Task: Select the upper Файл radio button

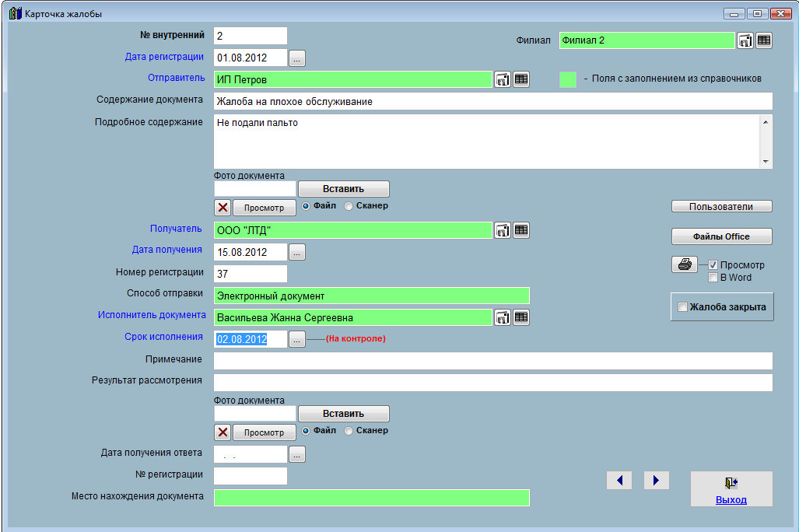Action: point(306,206)
